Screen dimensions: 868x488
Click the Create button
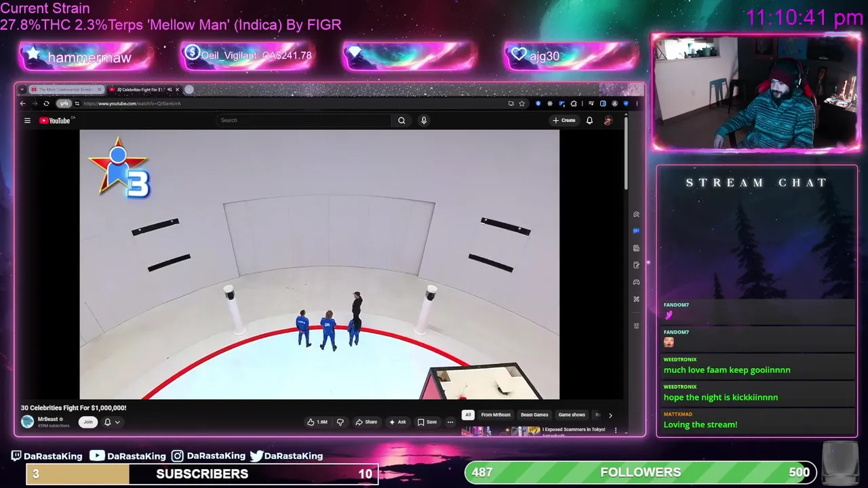point(564,121)
